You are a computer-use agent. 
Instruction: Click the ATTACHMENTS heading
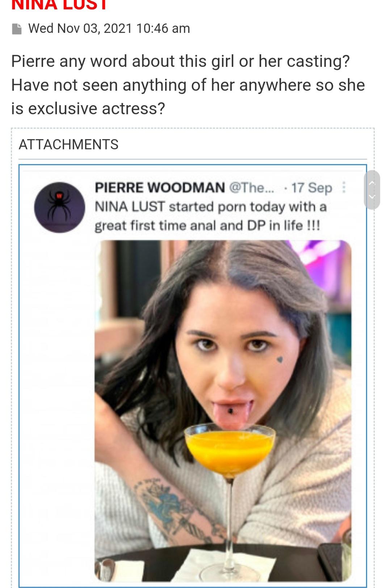[68, 144]
